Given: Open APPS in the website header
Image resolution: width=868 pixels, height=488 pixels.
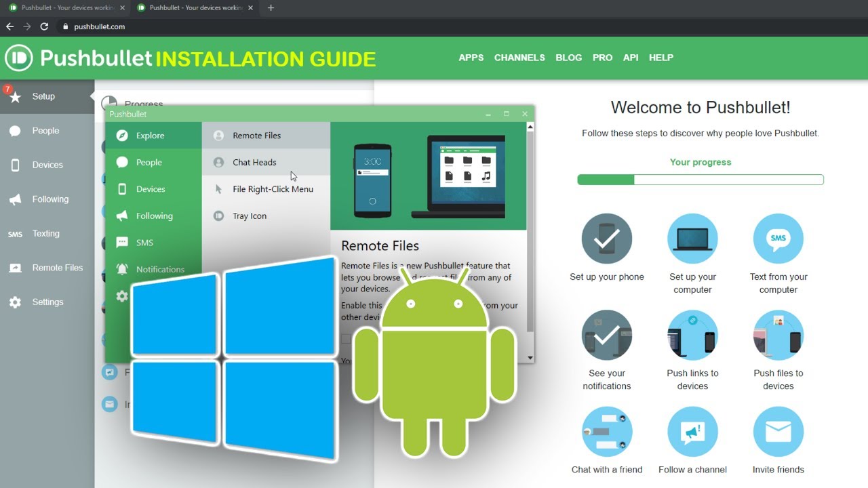Looking at the screenshot, I should [x=471, y=58].
